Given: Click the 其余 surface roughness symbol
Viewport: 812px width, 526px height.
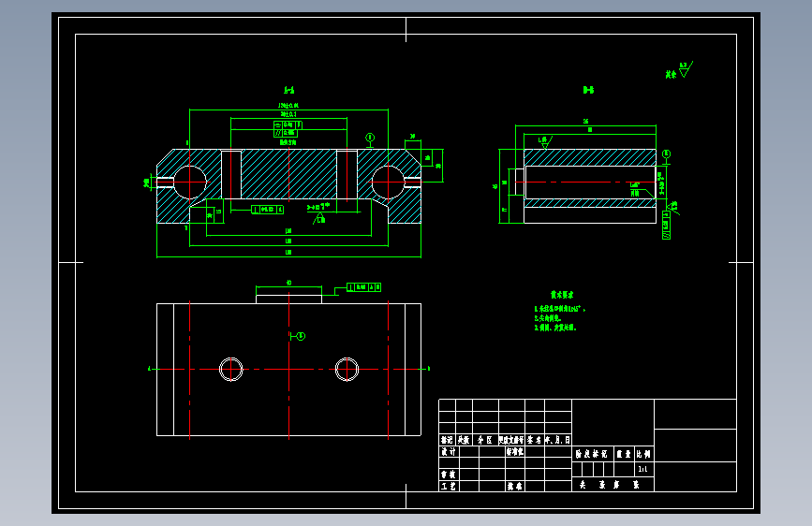Looking at the screenshot, I should click(x=679, y=70).
